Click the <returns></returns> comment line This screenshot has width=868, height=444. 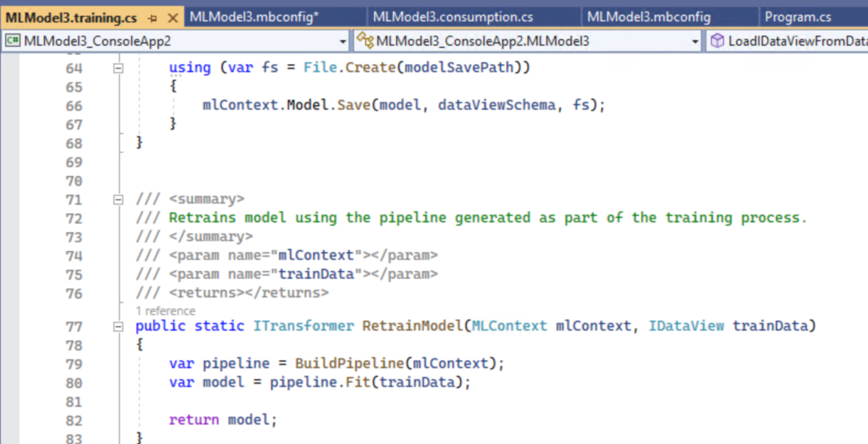(232, 293)
